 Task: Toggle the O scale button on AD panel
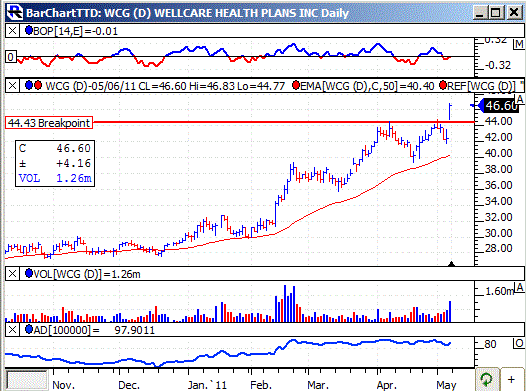pos(520,343)
